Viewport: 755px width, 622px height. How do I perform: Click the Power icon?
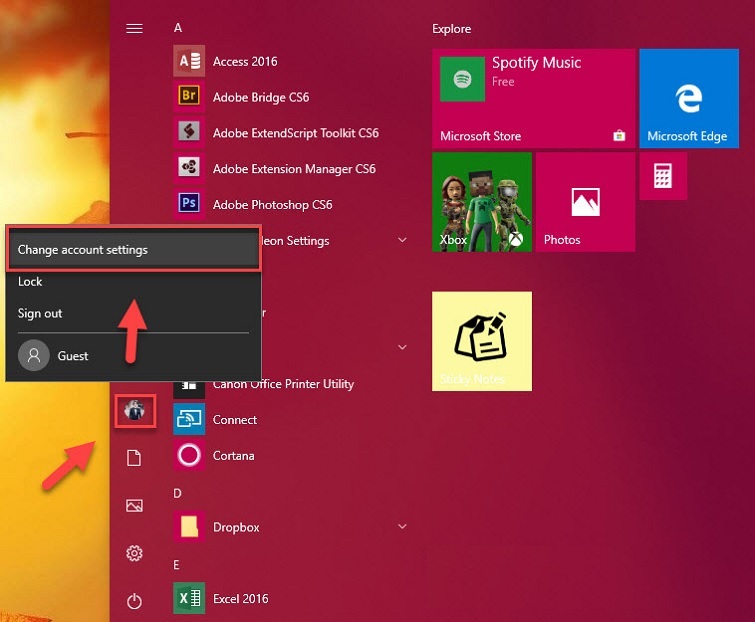134,601
